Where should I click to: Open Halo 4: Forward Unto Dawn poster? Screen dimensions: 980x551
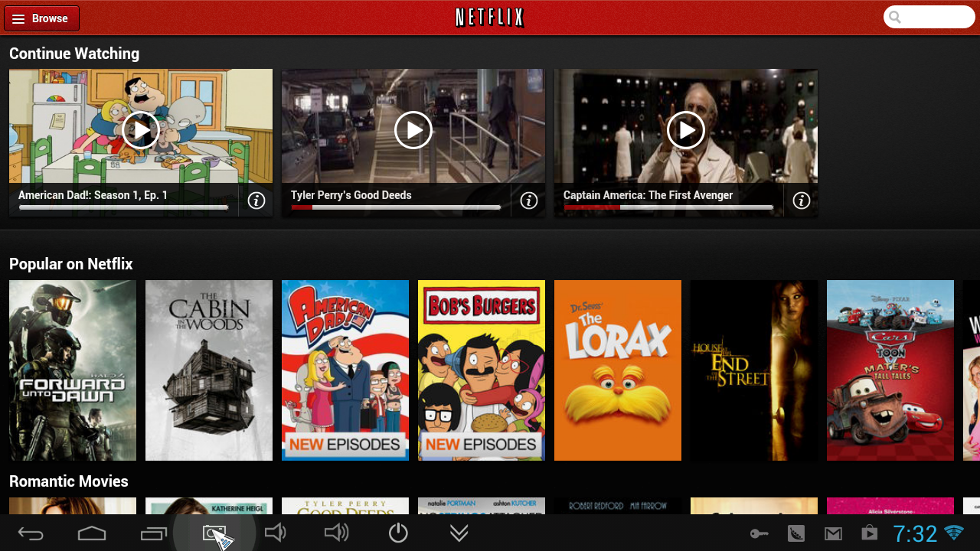click(73, 370)
